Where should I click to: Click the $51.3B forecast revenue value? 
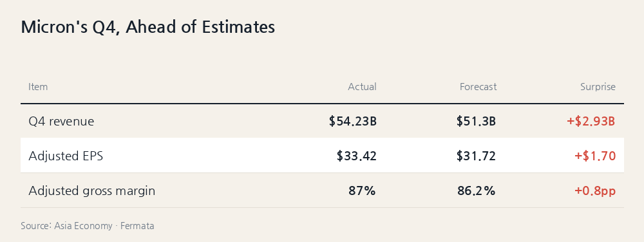tap(476, 122)
